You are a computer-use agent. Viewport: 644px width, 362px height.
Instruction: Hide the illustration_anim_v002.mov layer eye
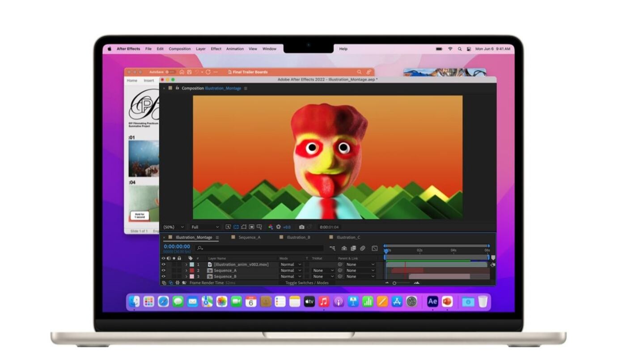point(163,265)
